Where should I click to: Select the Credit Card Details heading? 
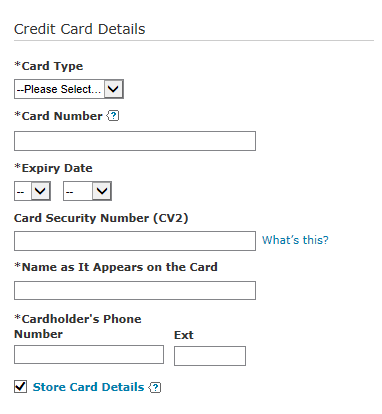(80, 29)
